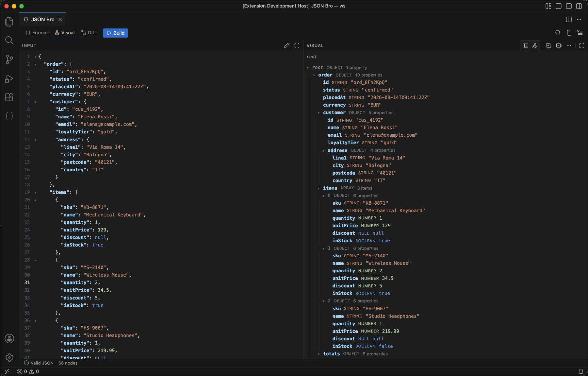Select the loyaltyTier "gold" row in tree
This screenshot has height=376, width=588.
point(446,143)
